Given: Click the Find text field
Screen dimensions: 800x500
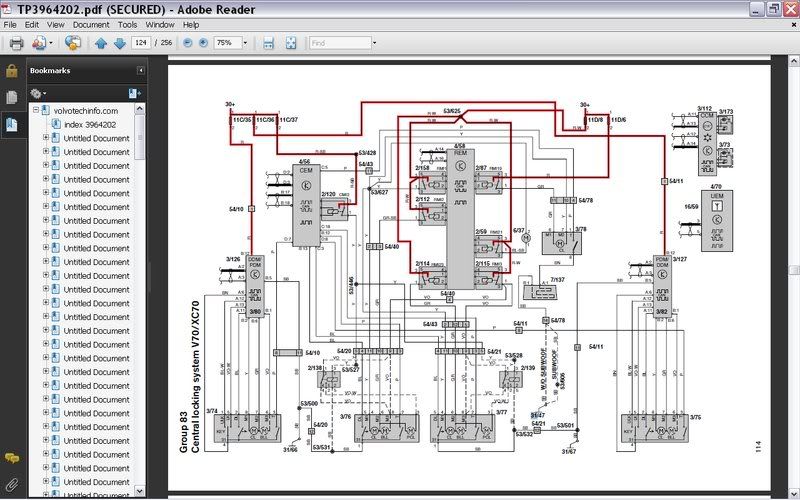Looking at the screenshot, I should pyautogui.click(x=340, y=43).
